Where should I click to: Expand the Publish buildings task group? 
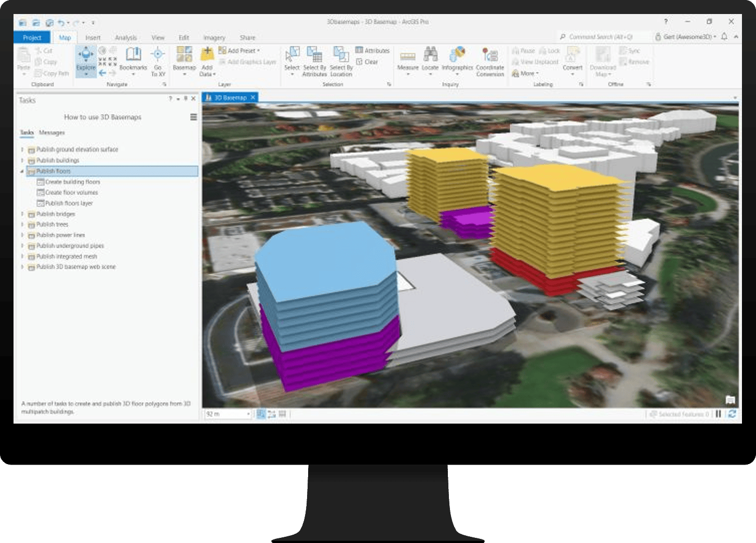coord(22,160)
